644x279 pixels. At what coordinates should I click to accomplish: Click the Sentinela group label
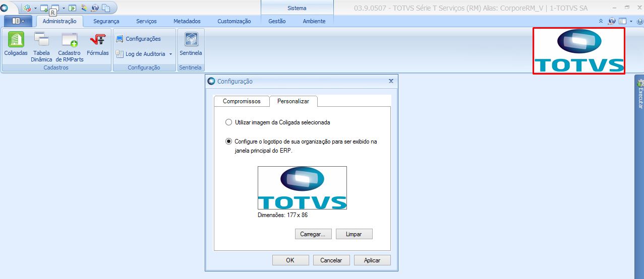pos(190,67)
